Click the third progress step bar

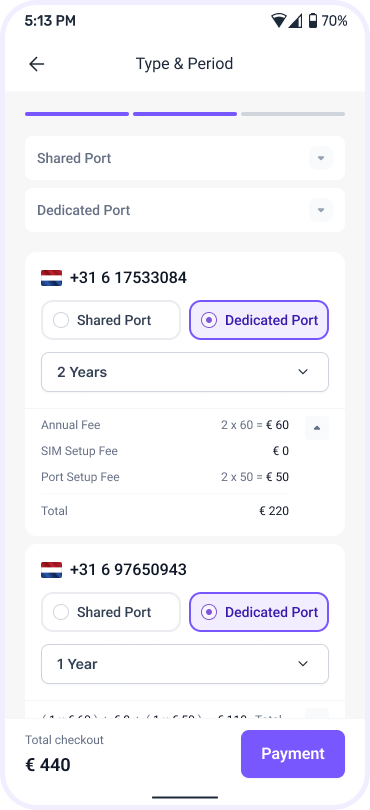pos(293,114)
